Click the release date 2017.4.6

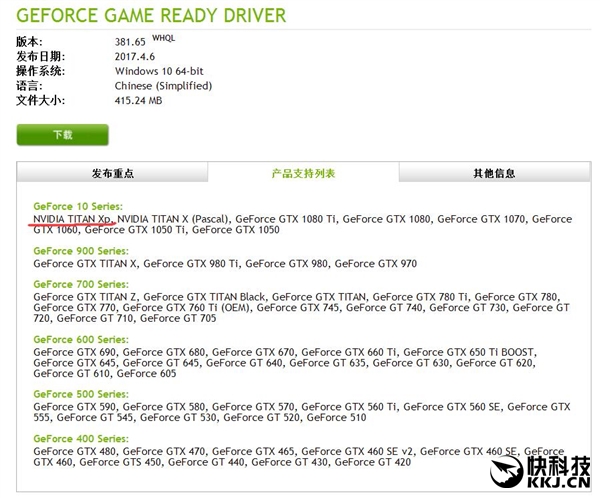[x=135, y=57]
